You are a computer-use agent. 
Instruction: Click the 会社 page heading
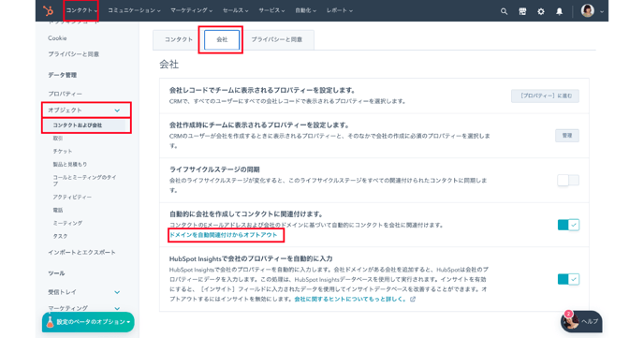(x=168, y=65)
